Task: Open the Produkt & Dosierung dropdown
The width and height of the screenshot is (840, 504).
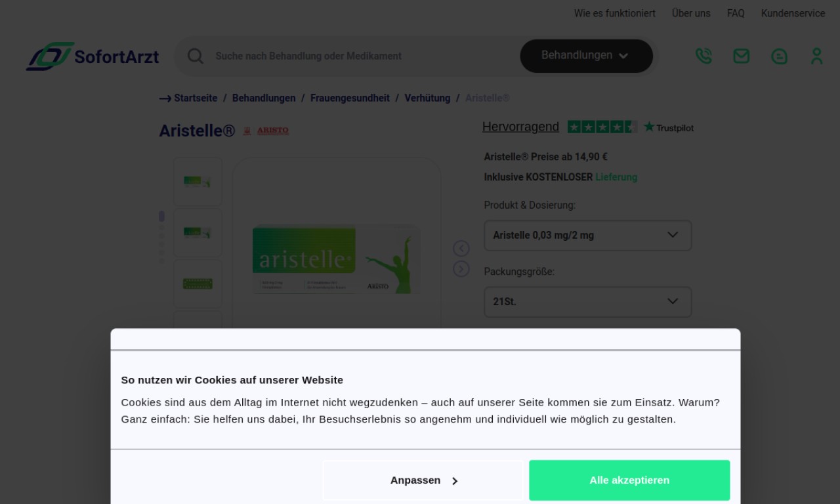Action: 587,236
